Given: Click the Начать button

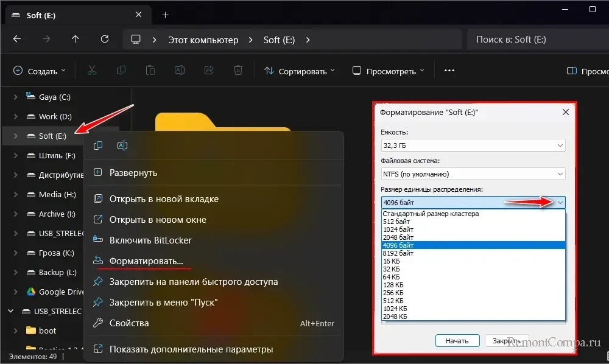Looking at the screenshot, I should point(457,341).
